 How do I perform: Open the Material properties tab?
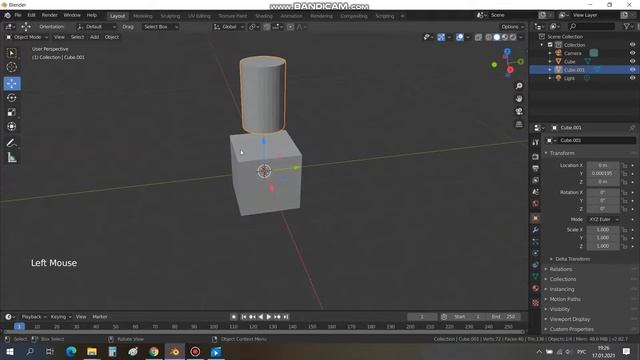[x=536, y=288]
